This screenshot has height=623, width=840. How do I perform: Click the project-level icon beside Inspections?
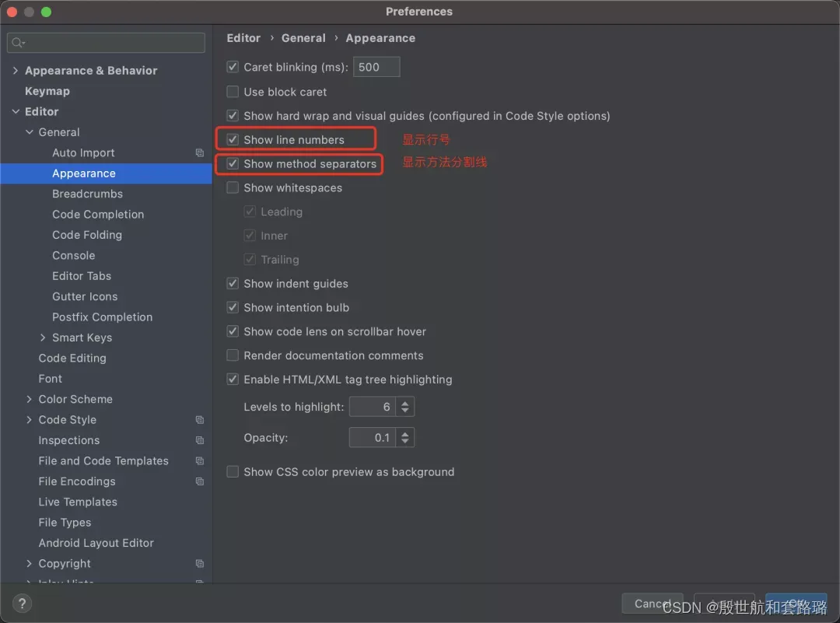pos(200,440)
